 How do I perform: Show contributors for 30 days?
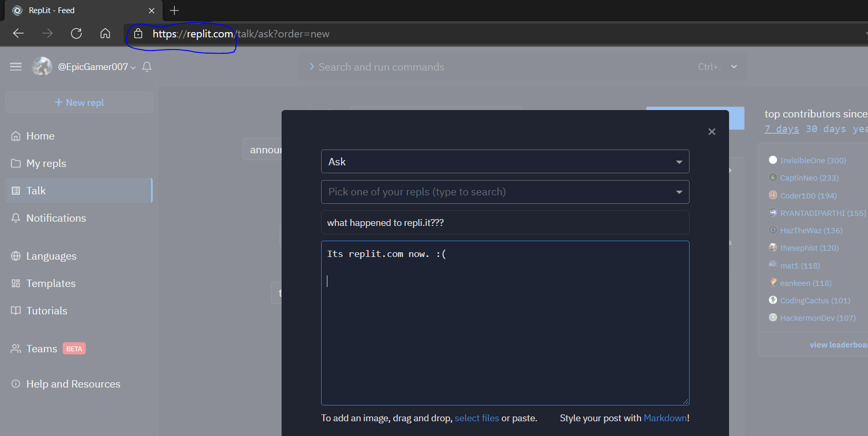point(826,129)
